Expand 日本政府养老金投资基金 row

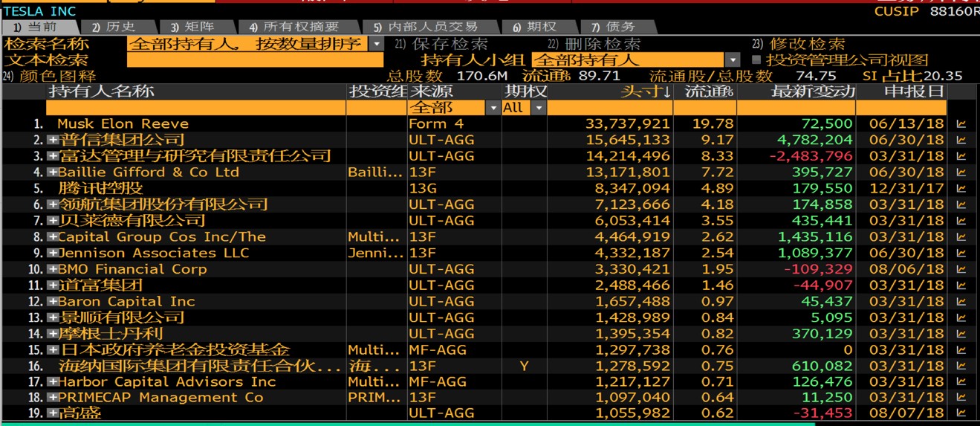coord(53,350)
